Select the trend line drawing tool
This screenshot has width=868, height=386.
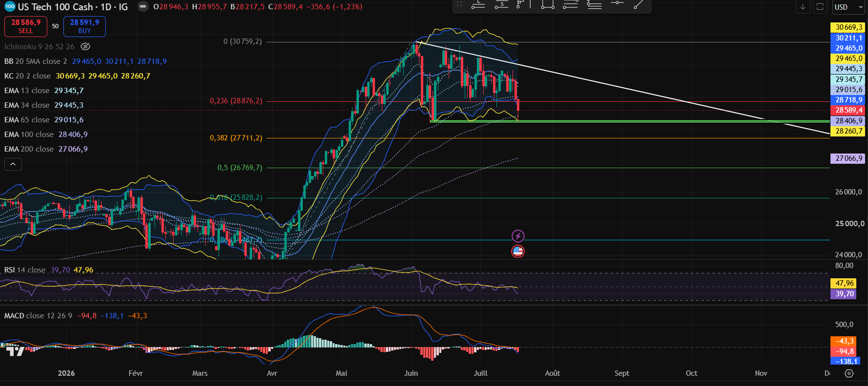click(x=639, y=5)
